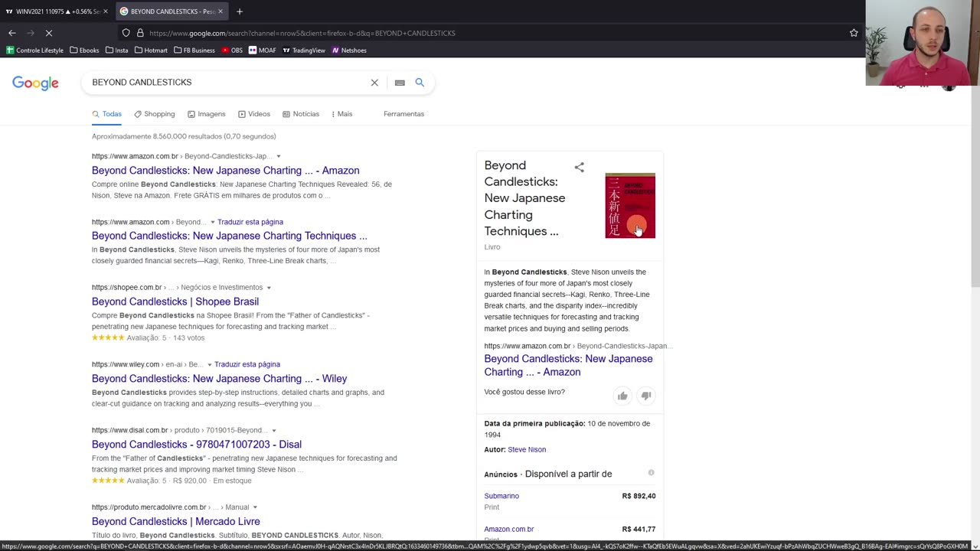Open Beyond Candlesticks Disal result
The width and height of the screenshot is (980, 551).
(x=197, y=445)
